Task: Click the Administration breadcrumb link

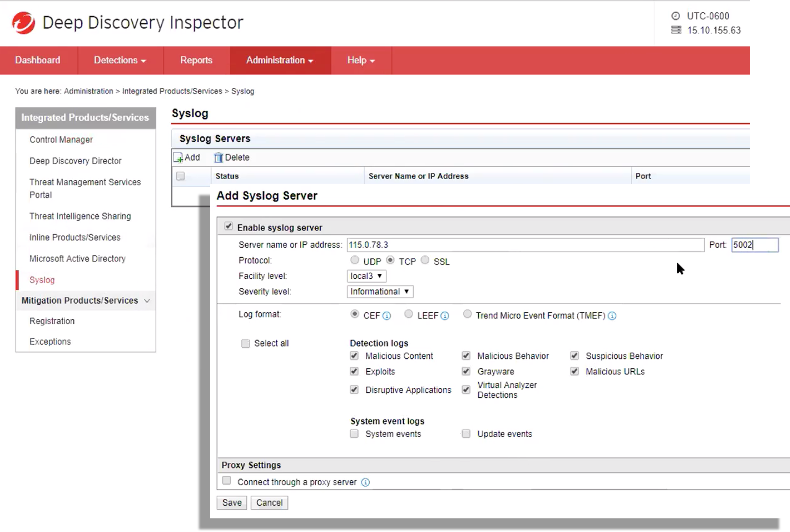Action: tap(89, 91)
